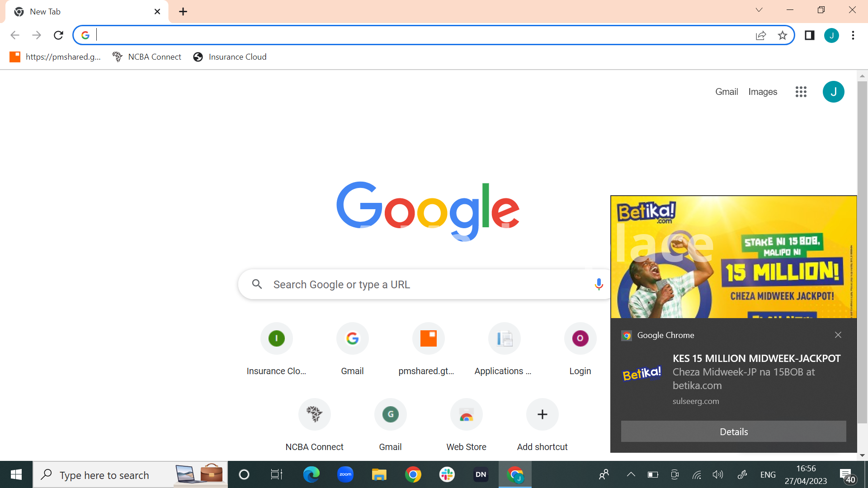Start voice search with microphone icon
Viewport: 868px width, 488px height.
(599, 284)
